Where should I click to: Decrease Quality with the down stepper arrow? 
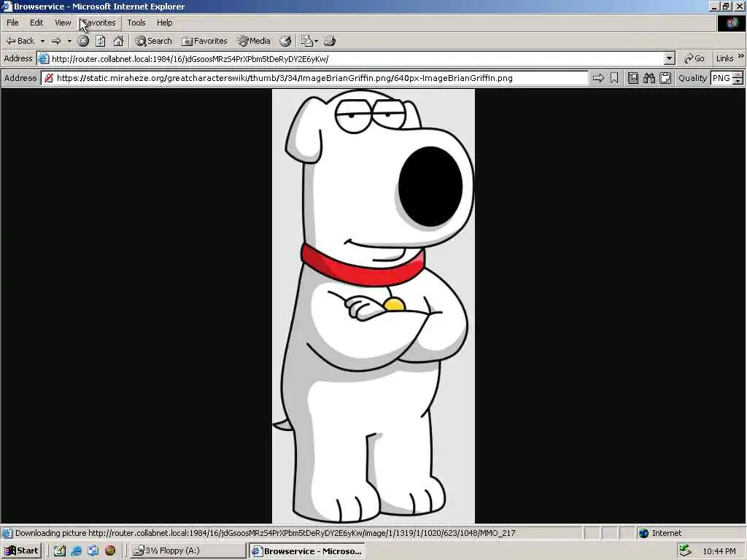738,82
